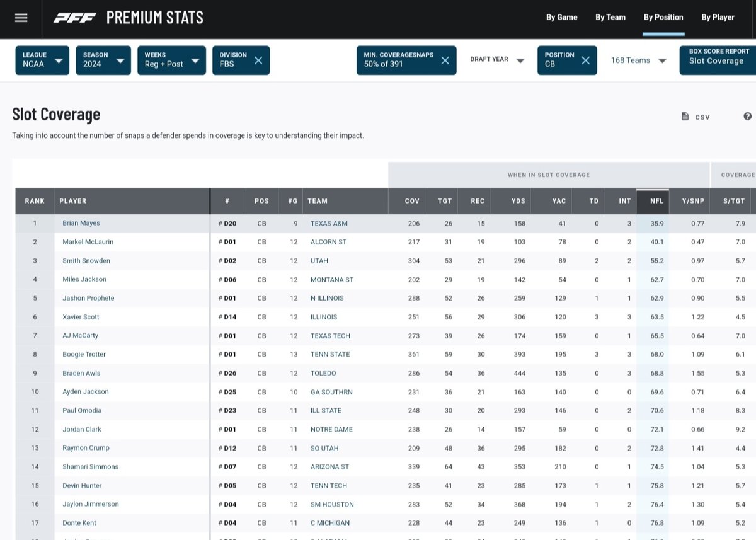Image resolution: width=756 pixels, height=540 pixels.
Task: Open Boogie Trotter player link
Action: [84, 354]
